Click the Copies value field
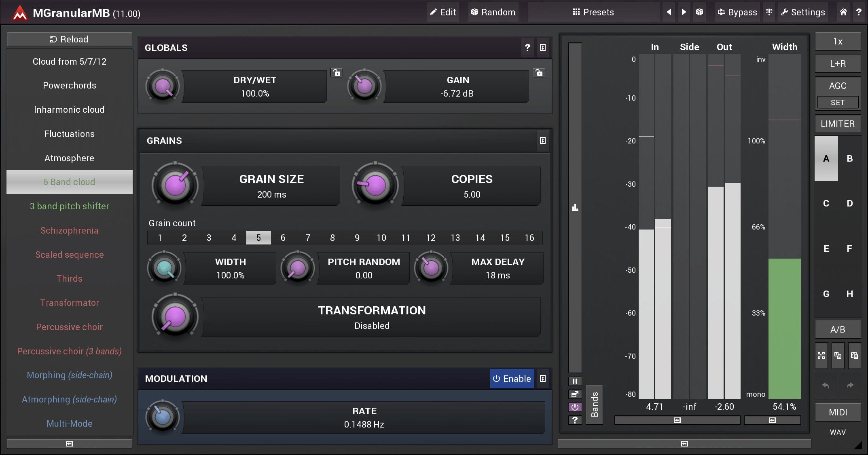 (472, 186)
